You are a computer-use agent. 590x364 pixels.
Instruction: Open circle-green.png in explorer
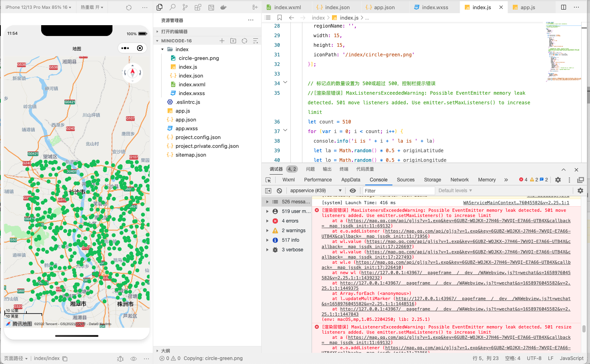[x=199, y=58]
